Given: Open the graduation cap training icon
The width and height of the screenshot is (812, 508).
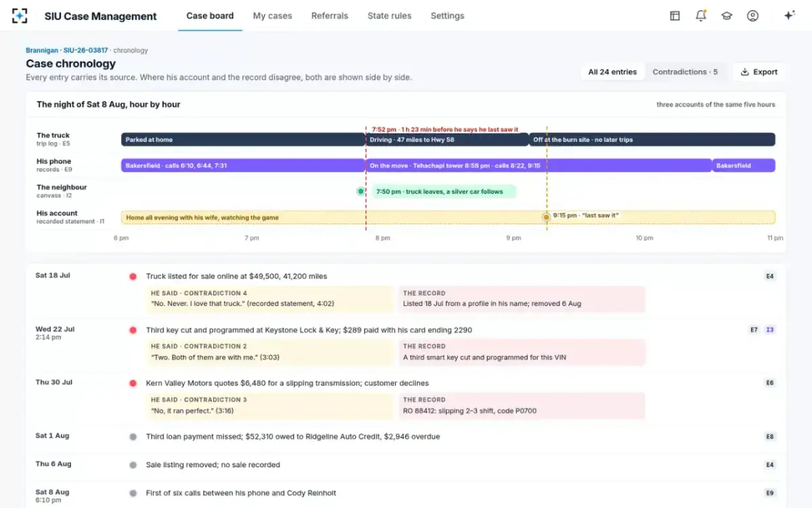Looking at the screenshot, I should click(727, 16).
